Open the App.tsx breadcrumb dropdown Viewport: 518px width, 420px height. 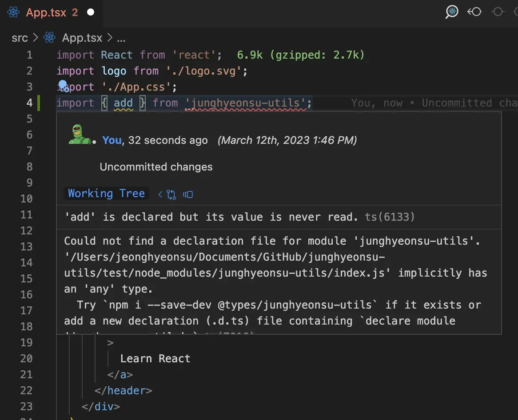point(82,38)
